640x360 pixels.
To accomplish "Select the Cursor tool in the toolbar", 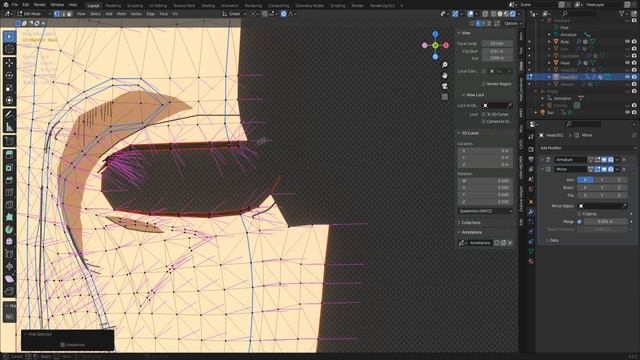I will (x=9, y=49).
